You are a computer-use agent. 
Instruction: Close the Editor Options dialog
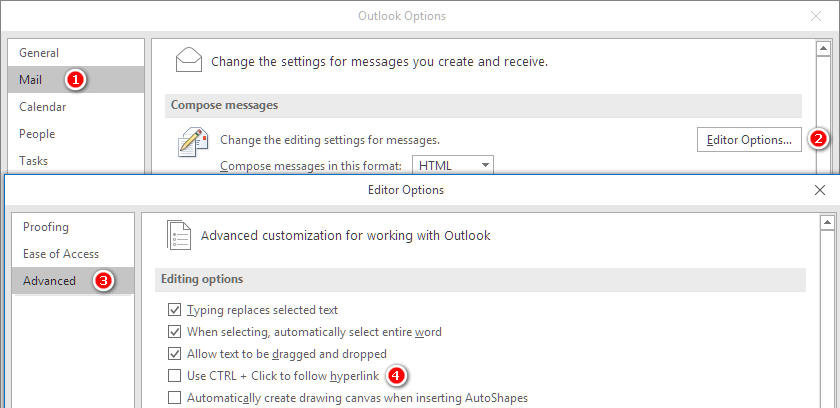click(820, 190)
